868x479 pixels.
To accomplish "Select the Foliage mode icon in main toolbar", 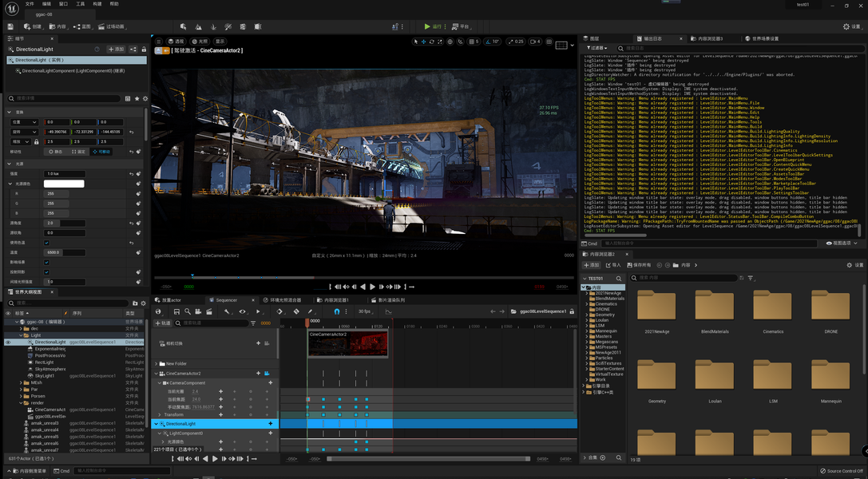I will (x=213, y=26).
